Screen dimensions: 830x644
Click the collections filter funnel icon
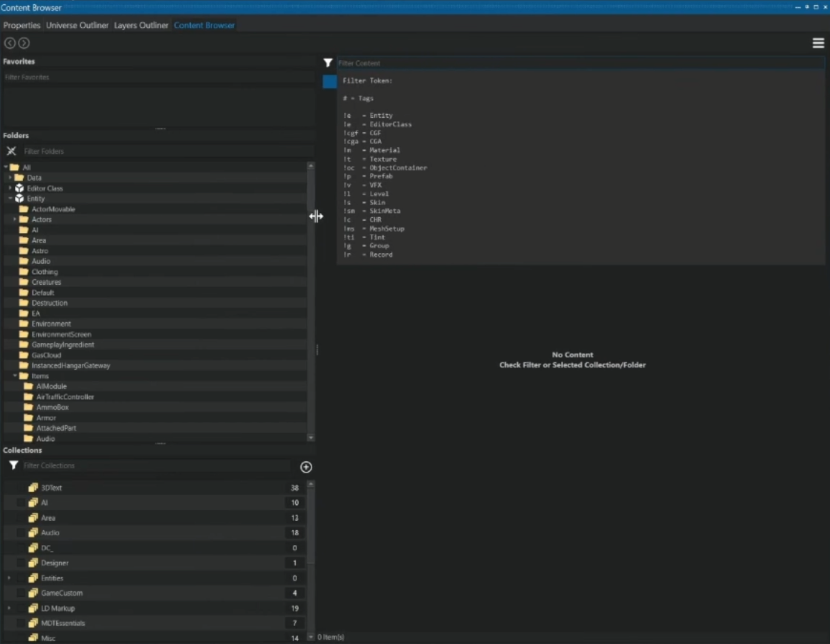14,465
